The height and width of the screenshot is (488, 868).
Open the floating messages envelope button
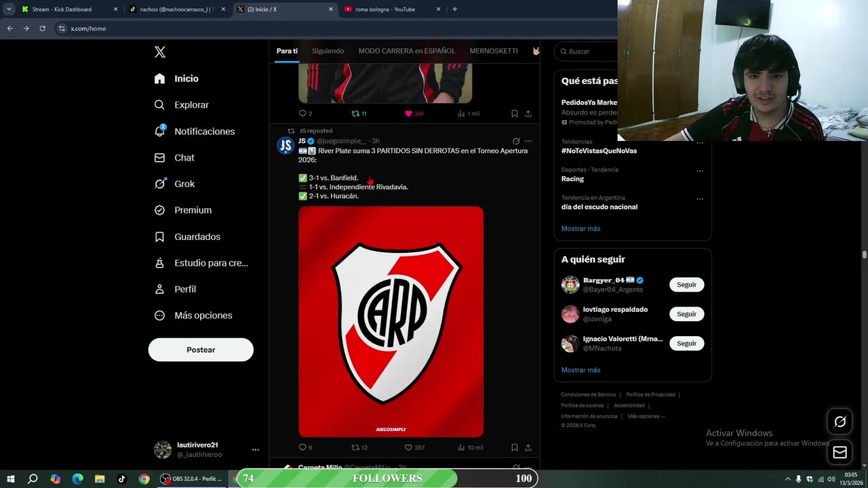[840, 453]
